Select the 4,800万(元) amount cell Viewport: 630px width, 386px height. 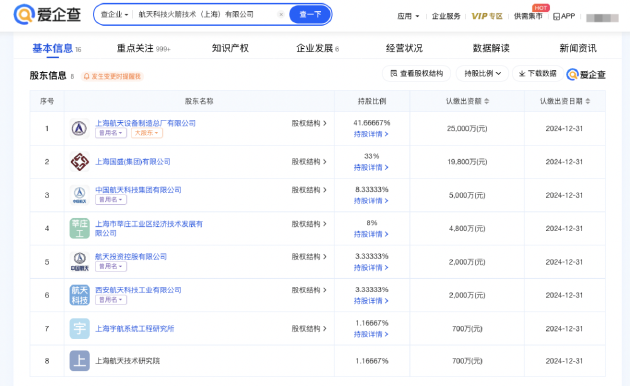[467, 229]
